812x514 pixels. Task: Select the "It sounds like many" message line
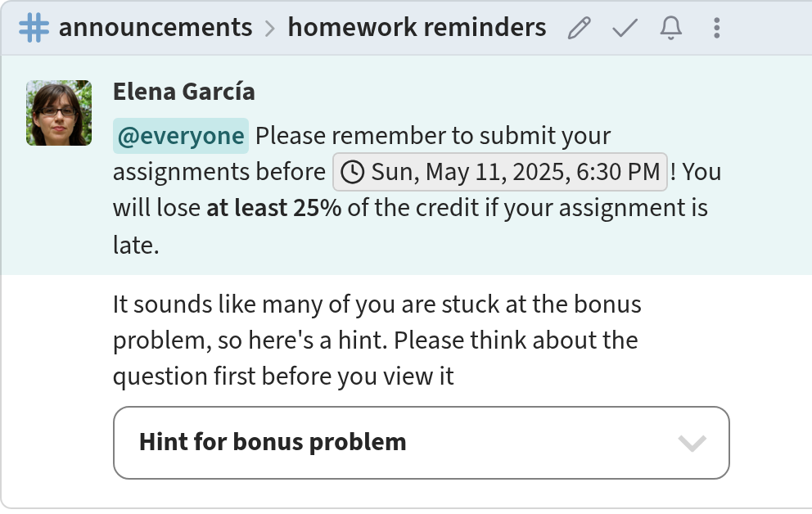coord(377,304)
